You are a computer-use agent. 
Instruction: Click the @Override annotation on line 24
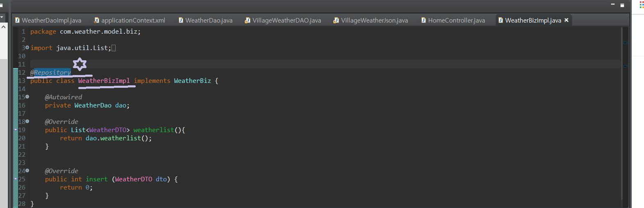coord(61,171)
